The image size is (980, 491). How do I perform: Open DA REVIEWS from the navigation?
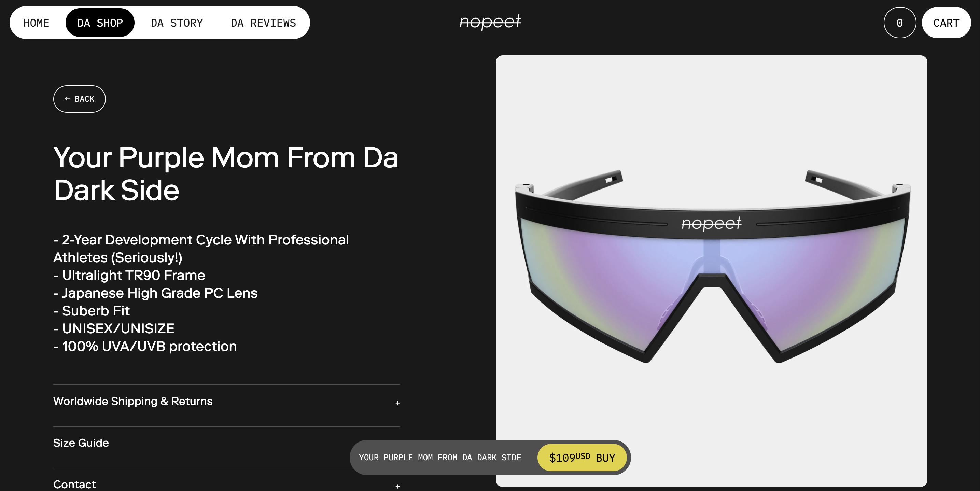(263, 23)
